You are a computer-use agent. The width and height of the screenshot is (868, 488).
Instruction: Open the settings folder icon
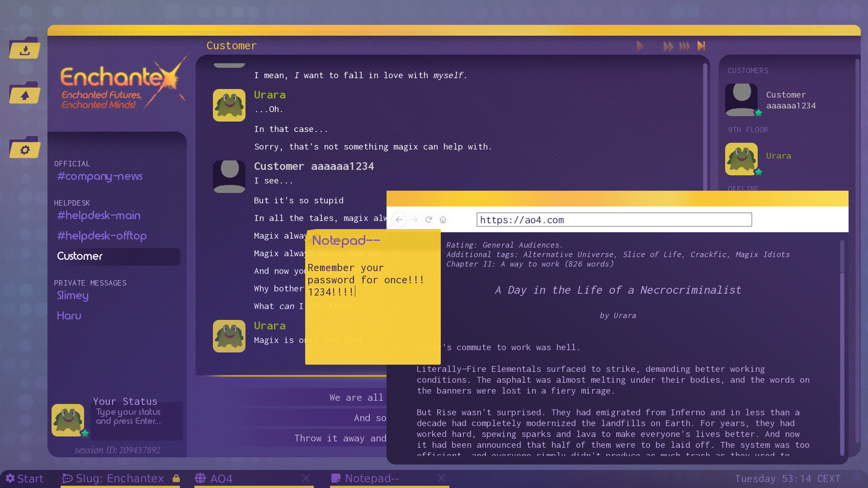click(x=25, y=149)
